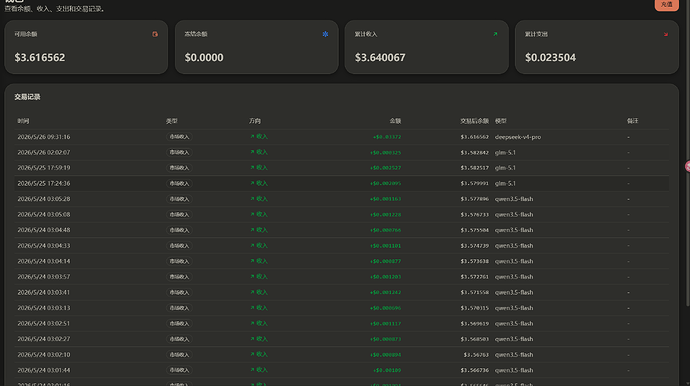Image resolution: width=690 pixels, height=386 pixels.
Task: Select the amount +$0.002095
Action: 385,184
